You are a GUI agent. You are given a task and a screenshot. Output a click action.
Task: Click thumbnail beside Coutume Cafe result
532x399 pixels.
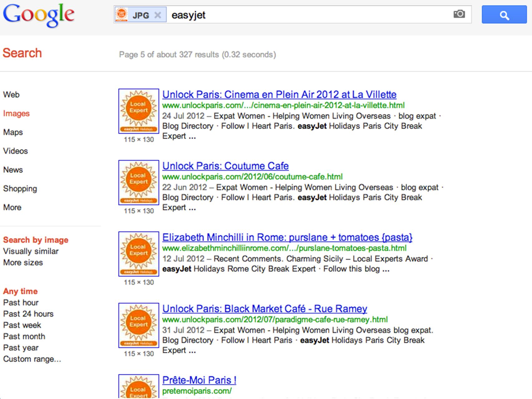pyautogui.click(x=139, y=182)
